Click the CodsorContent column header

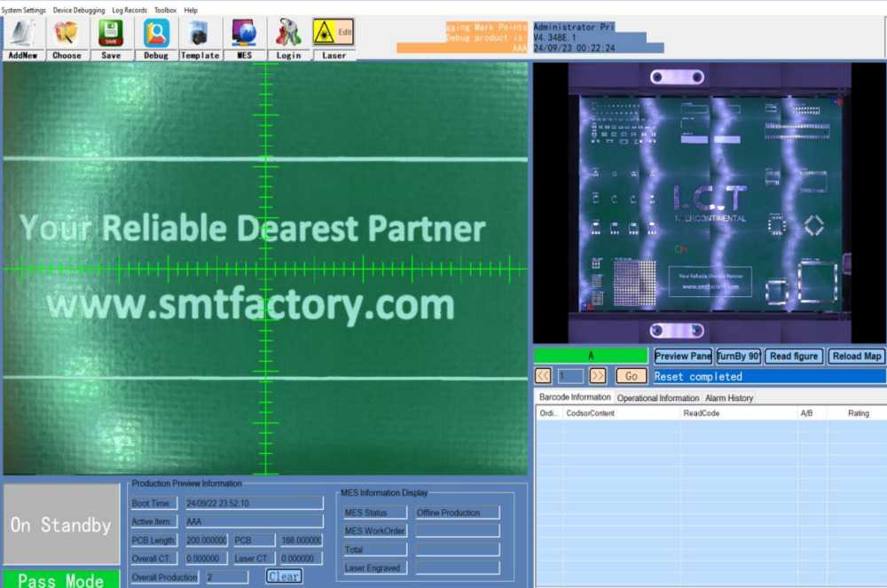tap(621, 413)
